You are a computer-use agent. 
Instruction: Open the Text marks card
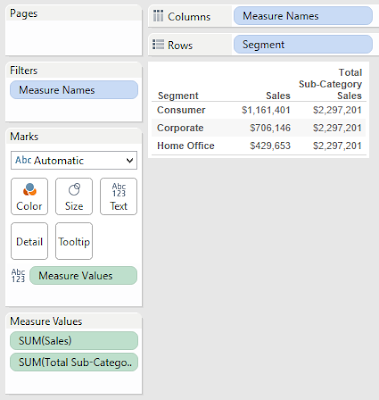(x=119, y=196)
